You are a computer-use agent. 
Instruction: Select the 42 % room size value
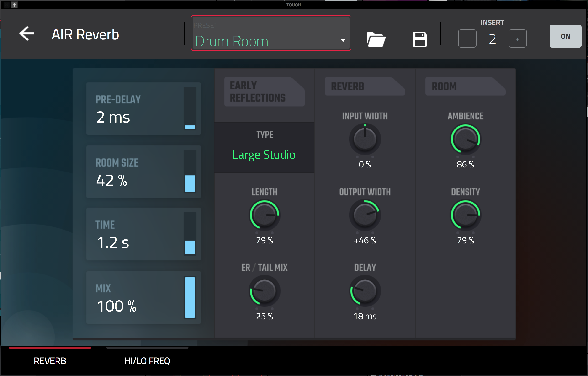click(x=112, y=180)
